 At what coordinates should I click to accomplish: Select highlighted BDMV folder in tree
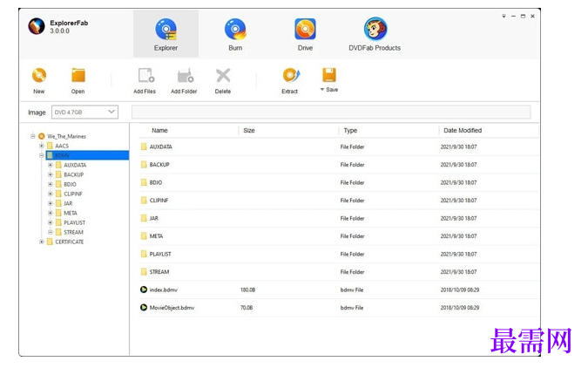87,155
